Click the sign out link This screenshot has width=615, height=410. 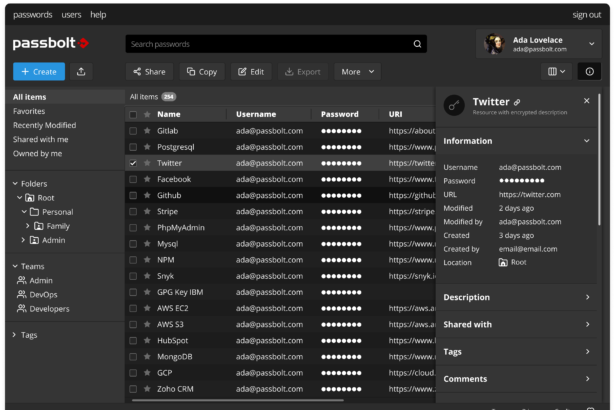(586, 15)
